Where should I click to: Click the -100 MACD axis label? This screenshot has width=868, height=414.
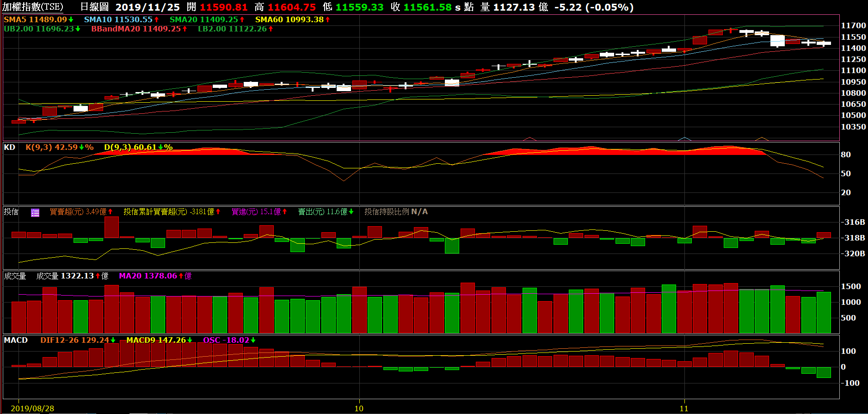[850, 383]
